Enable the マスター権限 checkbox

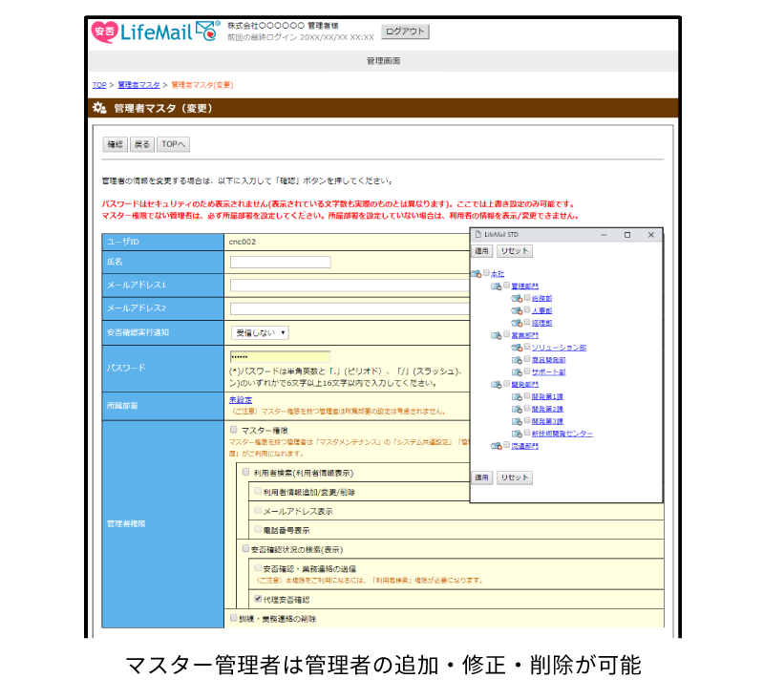coord(235,428)
